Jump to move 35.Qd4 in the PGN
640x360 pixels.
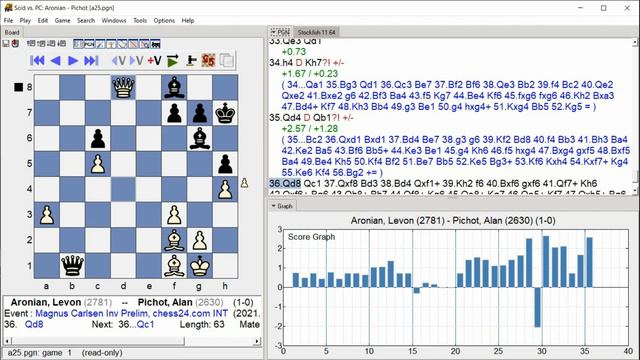click(285, 118)
